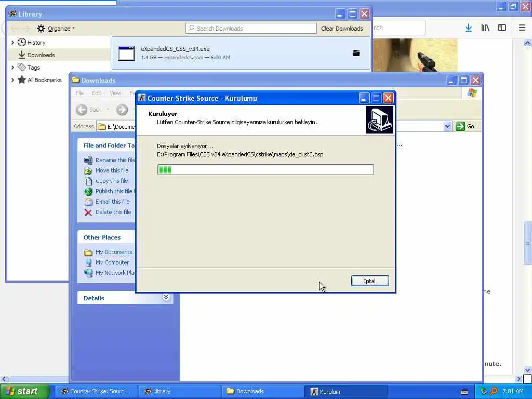Image resolution: width=532 pixels, height=399 pixels.
Task: Click Copy this file task link
Action: [x=112, y=181]
